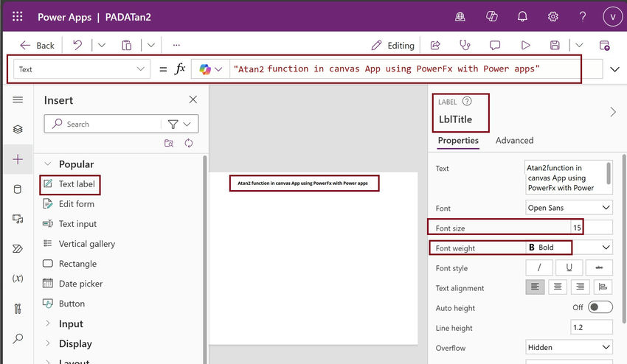Close the Insert panel

[x=193, y=99]
